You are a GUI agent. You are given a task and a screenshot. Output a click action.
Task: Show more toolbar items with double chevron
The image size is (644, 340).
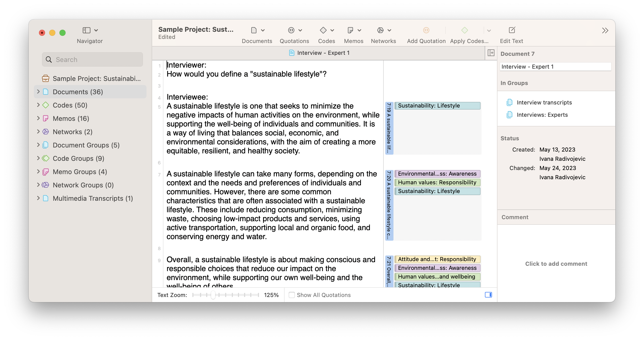coord(605,31)
